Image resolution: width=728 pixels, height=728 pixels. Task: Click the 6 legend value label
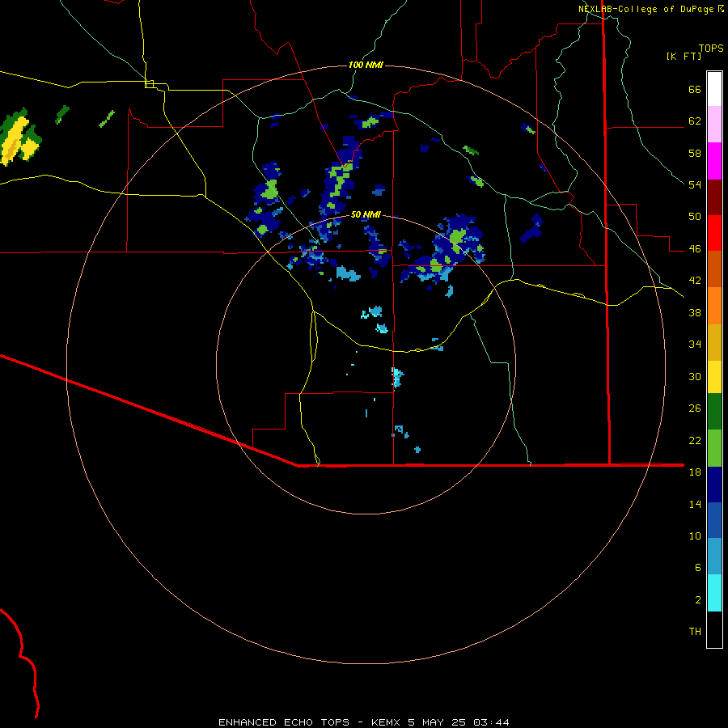pos(697,567)
